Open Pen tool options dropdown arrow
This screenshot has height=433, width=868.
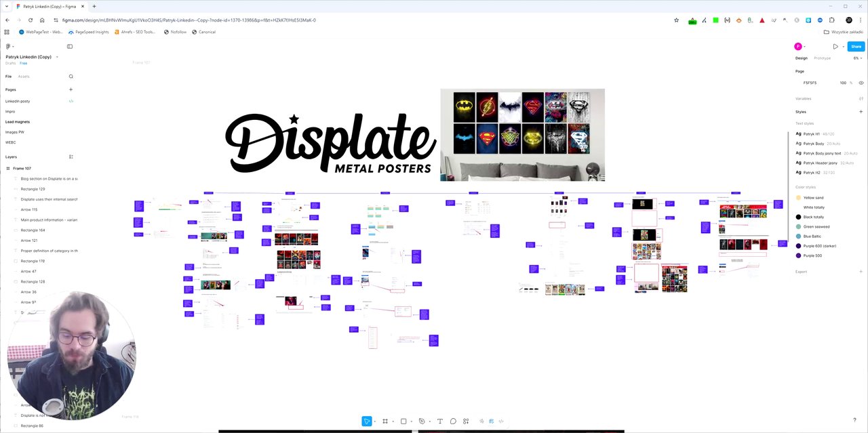429,421
